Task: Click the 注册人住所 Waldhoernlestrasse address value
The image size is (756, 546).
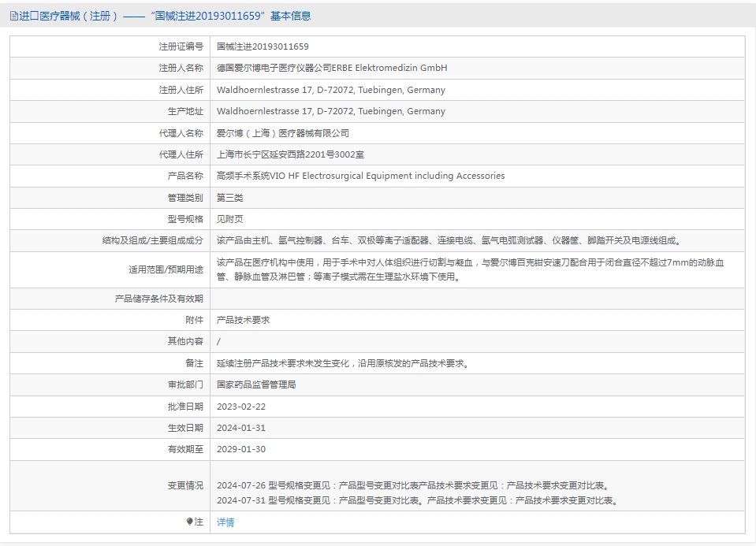Action: click(x=330, y=90)
